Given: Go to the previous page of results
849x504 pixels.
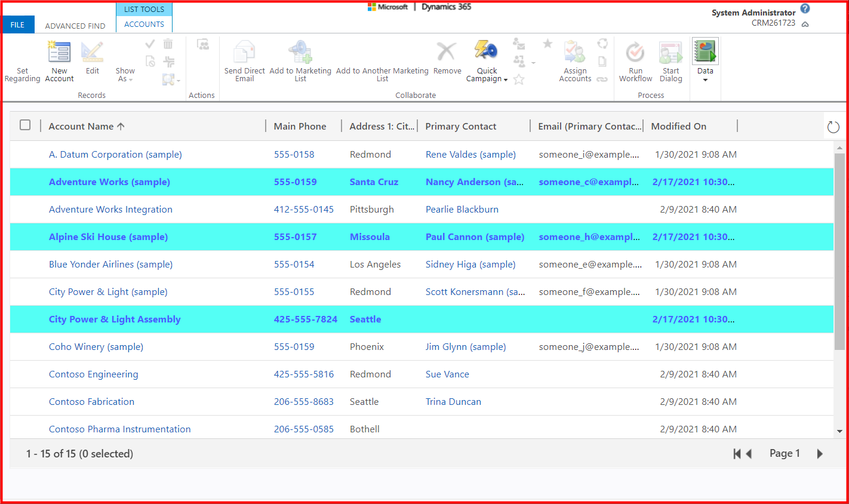Looking at the screenshot, I should tap(749, 454).
